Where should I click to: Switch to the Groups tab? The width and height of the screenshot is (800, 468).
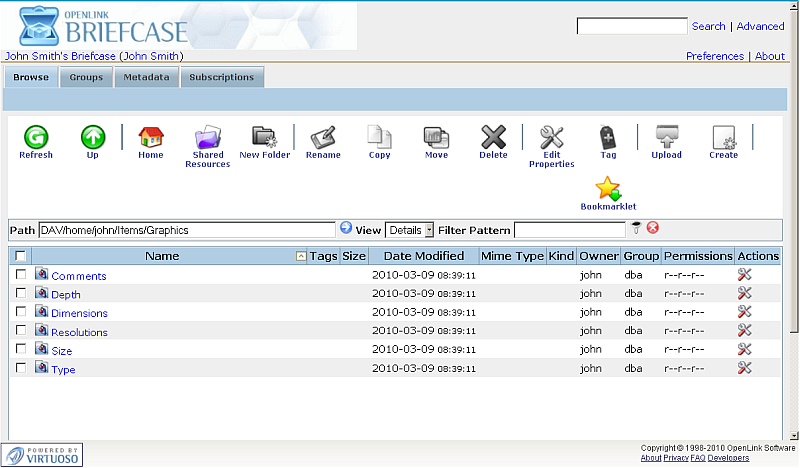[86, 78]
